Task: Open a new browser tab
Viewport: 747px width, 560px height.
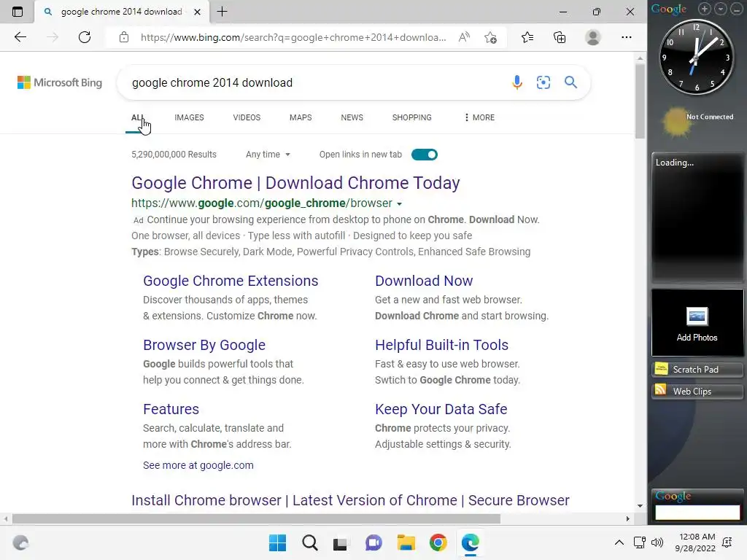Action: click(x=222, y=12)
